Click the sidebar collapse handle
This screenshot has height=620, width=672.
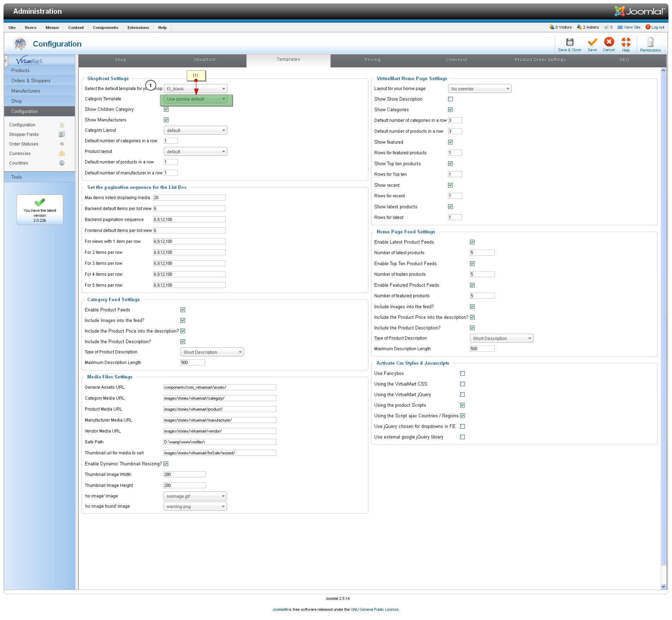coord(6,61)
